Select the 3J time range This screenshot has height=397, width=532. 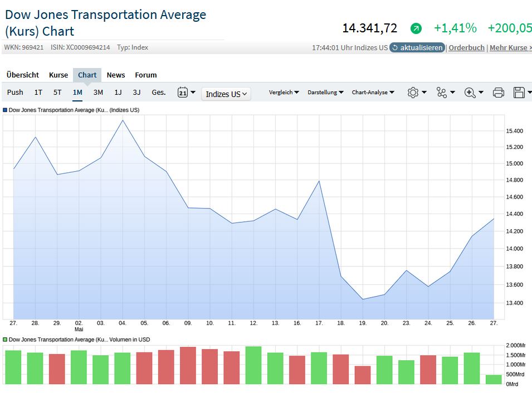coord(136,93)
